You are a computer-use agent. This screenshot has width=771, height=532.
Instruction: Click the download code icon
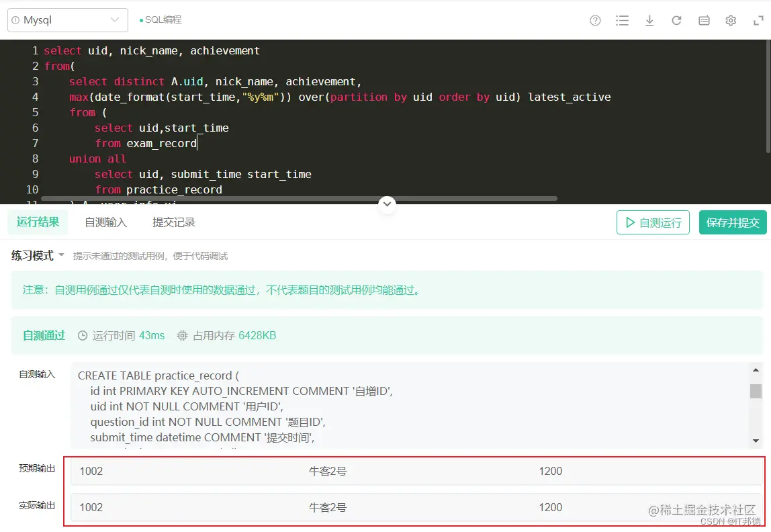(x=649, y=20)
